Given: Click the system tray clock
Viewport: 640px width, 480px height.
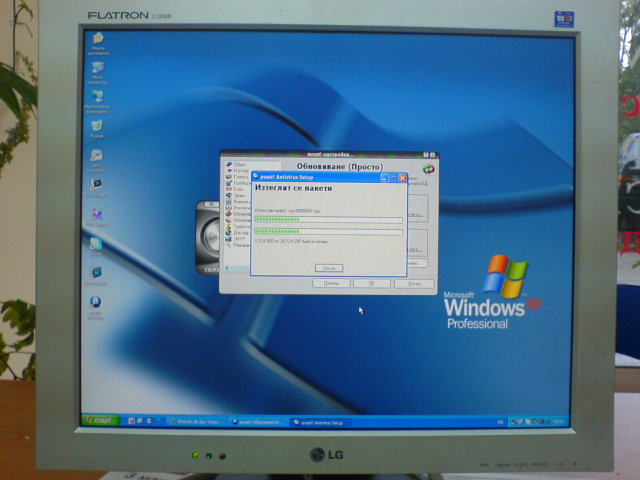Looking at the screenshot, I should pyautogui.click(x=559, y=420).
